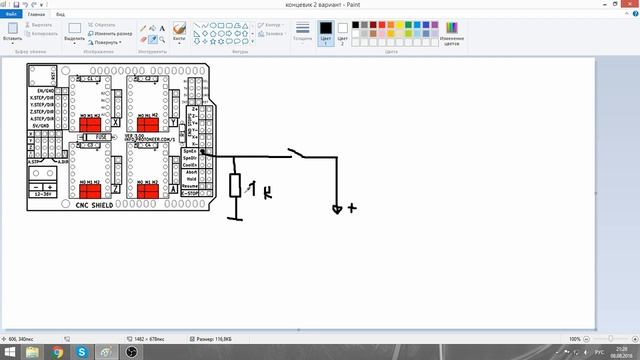Click the Copy (Копировать) button
Image resolution: width=640 pixels, height=360 pixels.
[x=41, y=34]
